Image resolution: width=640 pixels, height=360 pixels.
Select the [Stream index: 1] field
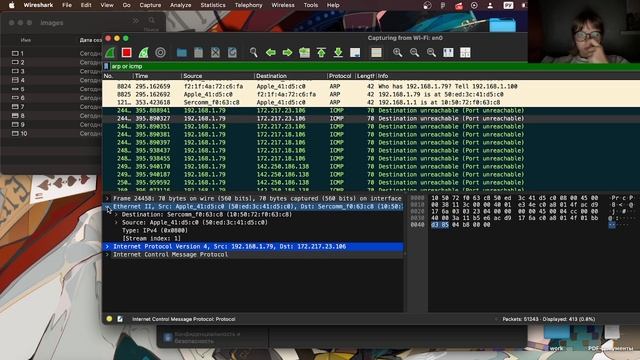tap(151, 238)
